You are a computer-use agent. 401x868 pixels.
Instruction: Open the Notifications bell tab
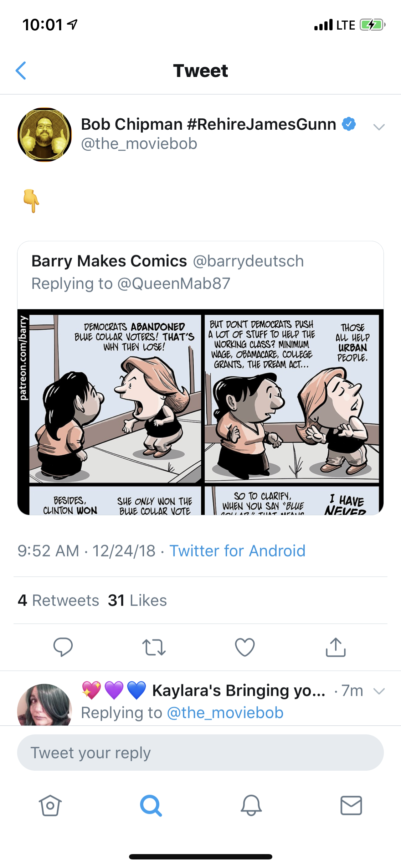click(x=251, y=805)
